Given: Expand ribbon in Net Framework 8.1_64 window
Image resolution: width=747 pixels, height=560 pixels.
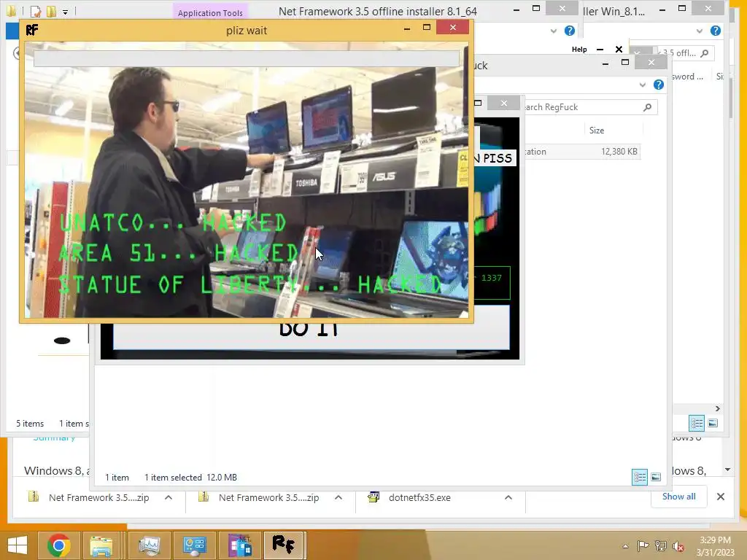Looking at the screenshot, I should tap(553, 31).
